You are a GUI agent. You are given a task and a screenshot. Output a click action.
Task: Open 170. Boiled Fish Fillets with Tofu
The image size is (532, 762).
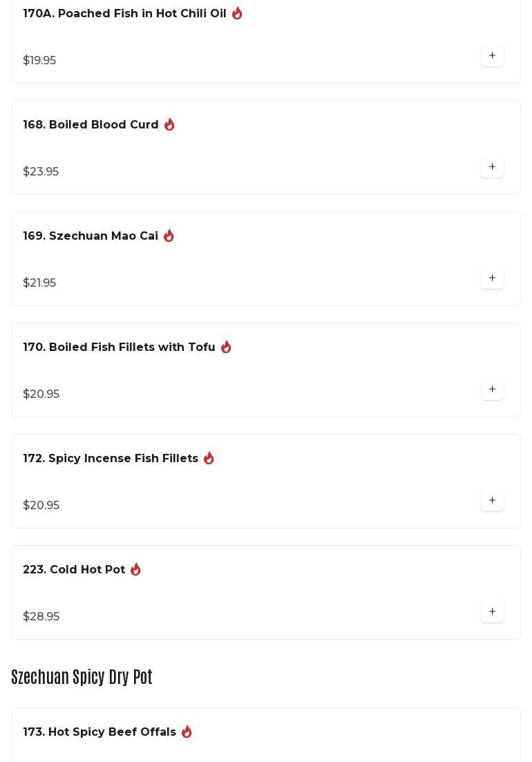tap(119, 347)
